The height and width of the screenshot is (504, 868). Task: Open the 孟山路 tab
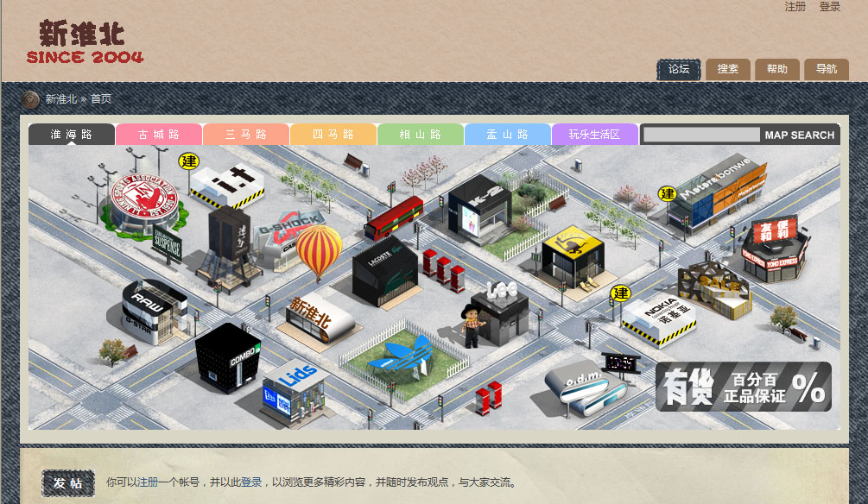tap(508, 135)
